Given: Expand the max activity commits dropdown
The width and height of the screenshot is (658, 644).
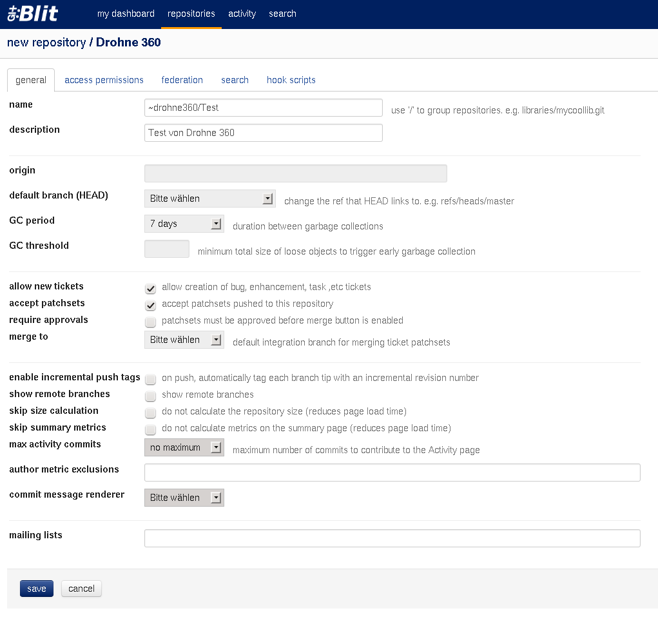Looking at the screenshot, I should tap(184, 447).
